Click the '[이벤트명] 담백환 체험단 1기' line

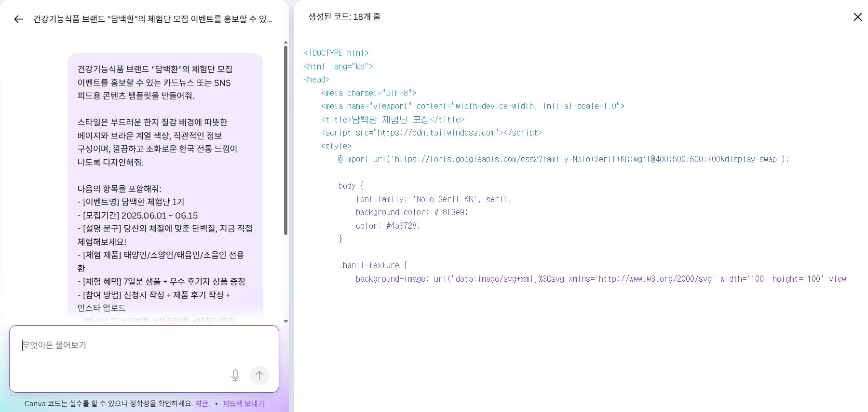tap(131, 202)
